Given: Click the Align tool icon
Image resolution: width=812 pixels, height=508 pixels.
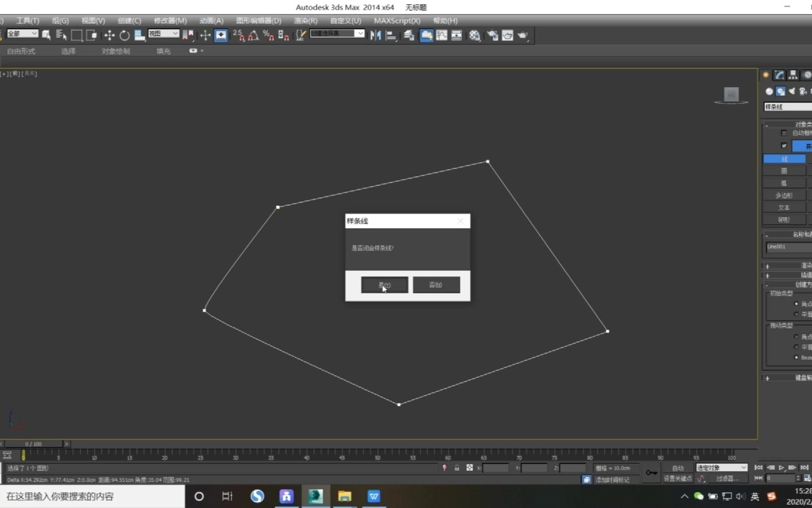Looking at the screenshot, I should pyautogui.click(x=390, y=35).
